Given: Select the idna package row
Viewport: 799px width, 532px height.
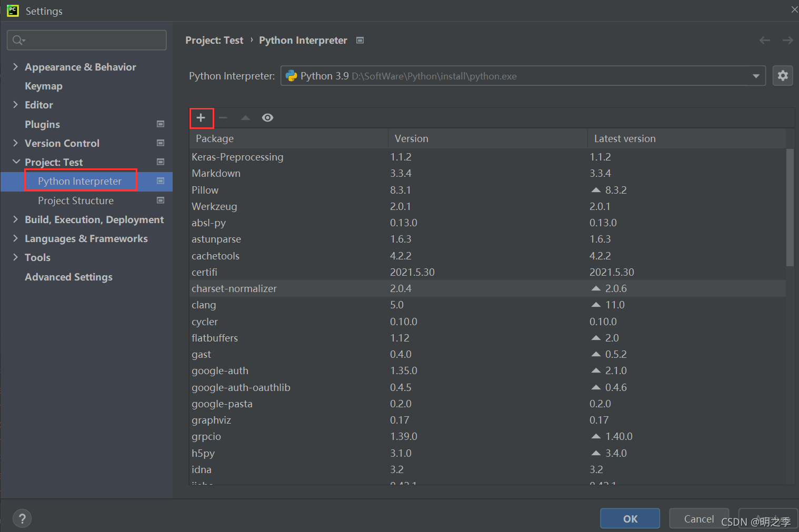Looking at the screenshot, I should coord(487,469).
